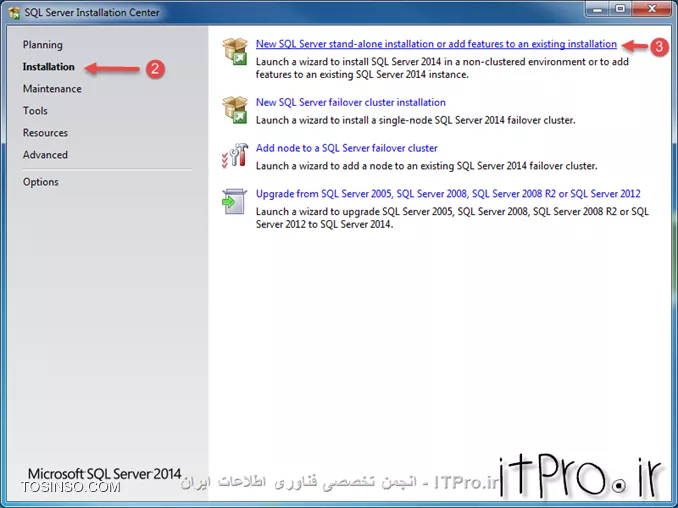Click text 'Launch a wizard to upgrade SQL Server 2005'
The width and height of the screenshot is (678, 508).
(x=452, y=217)
